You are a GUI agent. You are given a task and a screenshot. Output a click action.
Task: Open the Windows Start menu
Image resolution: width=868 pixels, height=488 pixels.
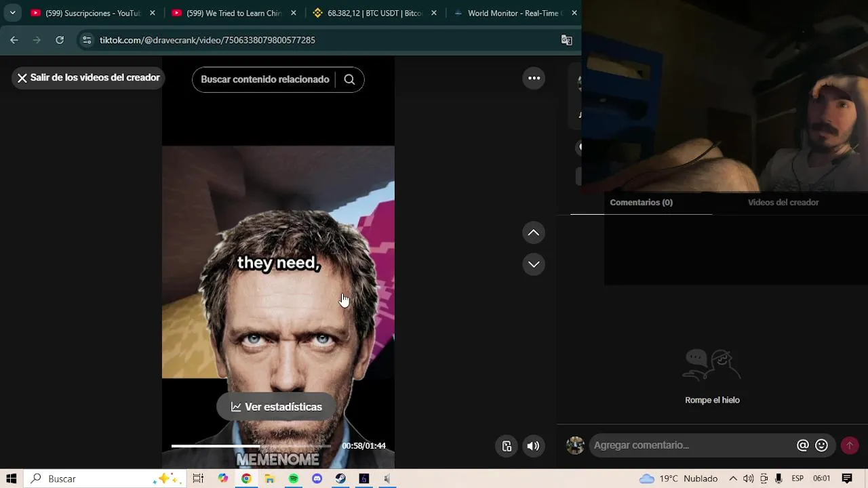point(12,479)
